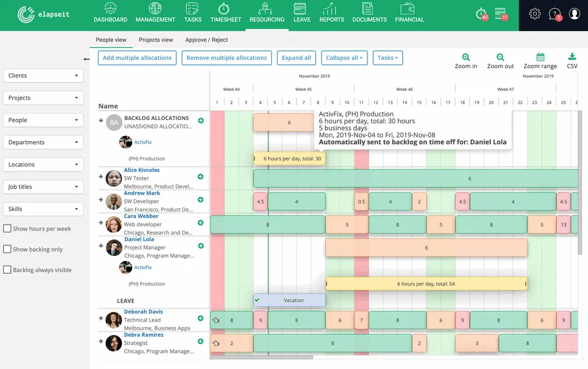
Task: Open the Locations filter dropdown
Action: pyautogui.click(x=43, y=164)
